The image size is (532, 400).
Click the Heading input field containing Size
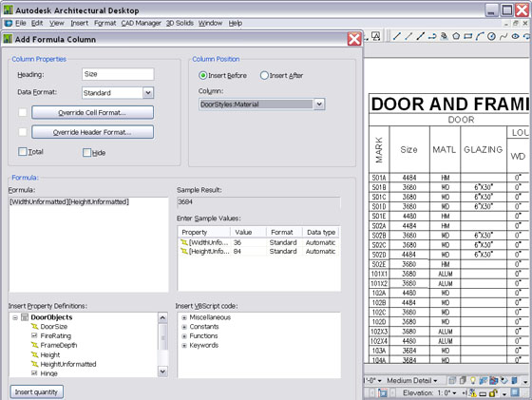[118, 74]
